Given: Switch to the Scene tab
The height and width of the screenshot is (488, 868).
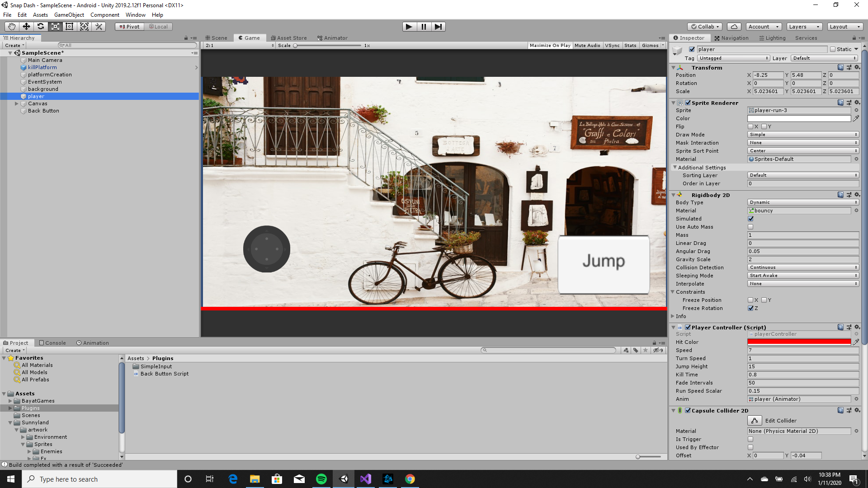Looking at the screenshot, I should coord(217,38).
